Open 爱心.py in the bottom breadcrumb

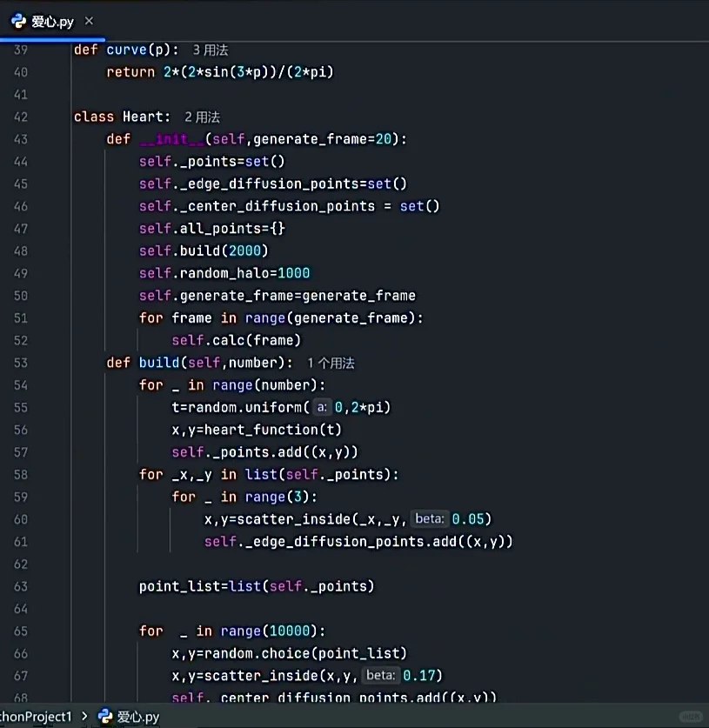(138, 717)
